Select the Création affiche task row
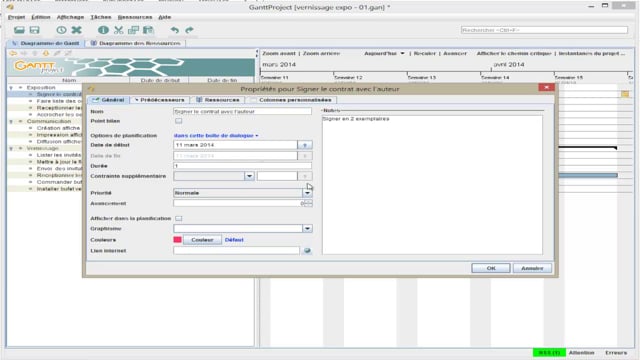The height and width of the screenshot is (360, 640). [x=58, y=128]
